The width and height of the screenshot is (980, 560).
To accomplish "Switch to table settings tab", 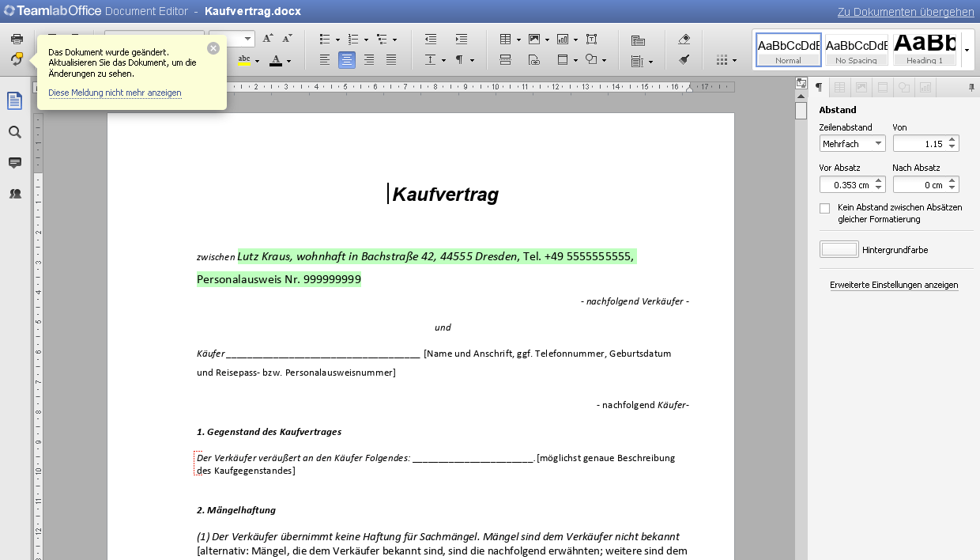I will coord(839,87).
